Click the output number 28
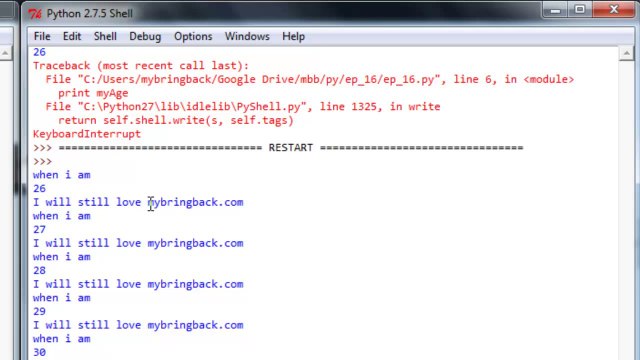The height and width of the screenshot is (360, 640). coord(39,270)
